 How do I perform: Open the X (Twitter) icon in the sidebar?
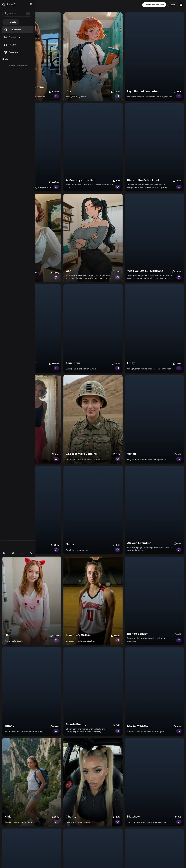(13, 553)
